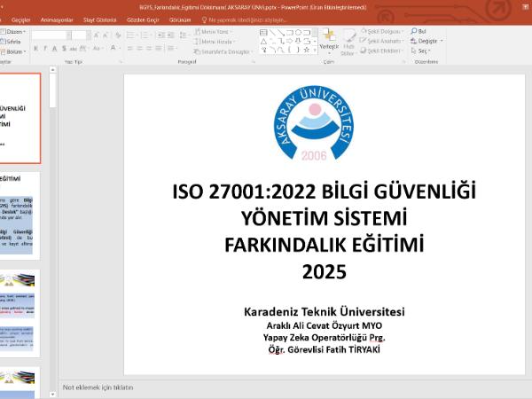
Task: Open the Geçişler ribbon tab
Action: click(x=20, y=20)
